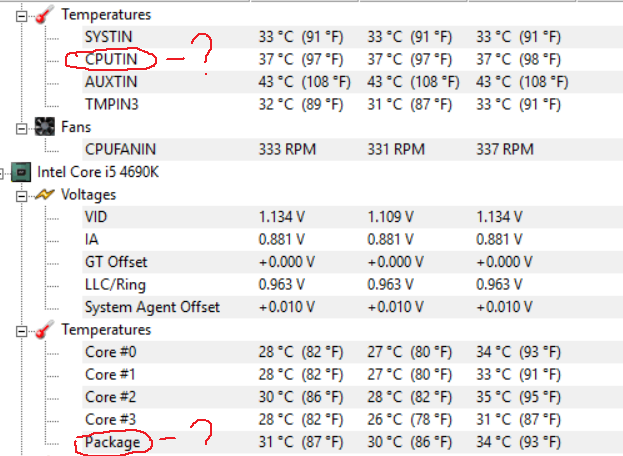Select the Package temperature label
The image size is (623, 456).
[112, 441]
